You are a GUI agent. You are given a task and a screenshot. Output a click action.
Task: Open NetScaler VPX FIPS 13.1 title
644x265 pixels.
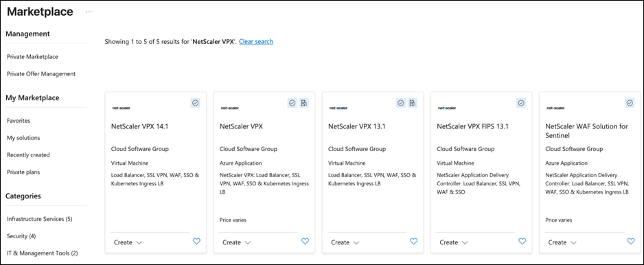[x=473, y=126]
